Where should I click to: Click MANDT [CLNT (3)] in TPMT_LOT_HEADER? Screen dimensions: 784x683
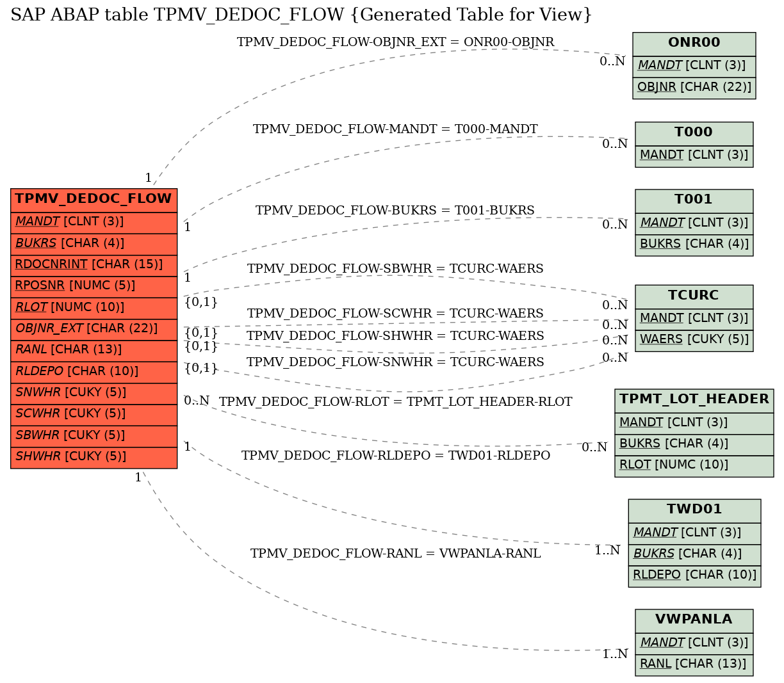point(694,423)
